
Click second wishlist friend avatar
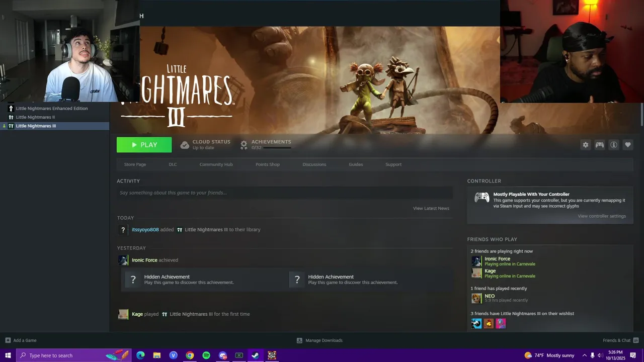click(489, 323)
